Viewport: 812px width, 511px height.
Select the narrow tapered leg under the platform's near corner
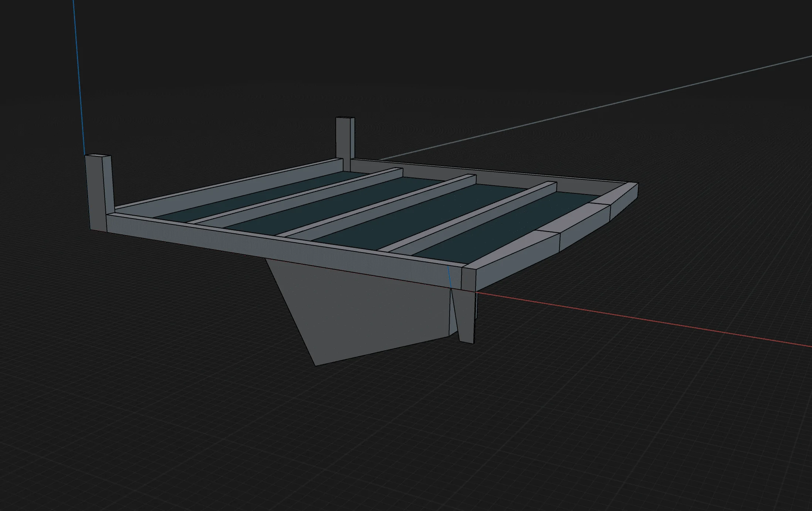(x=464, y=316)
